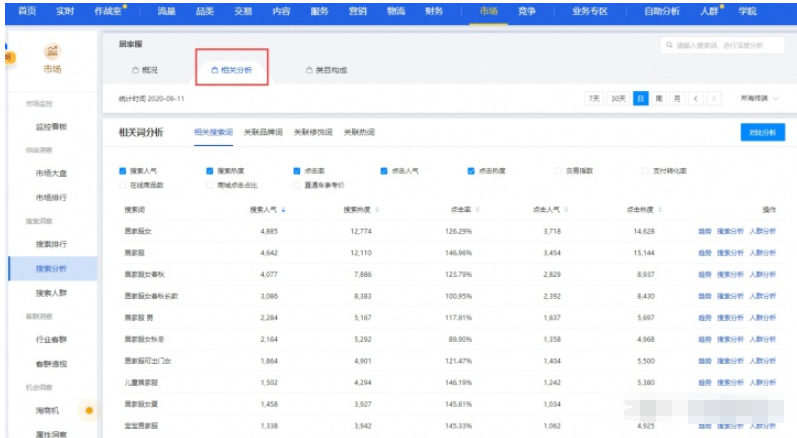The height and width of the screenshot is (438, 797).
Task: Open the 作战室 top navigation item
Action: click(108, 11)
